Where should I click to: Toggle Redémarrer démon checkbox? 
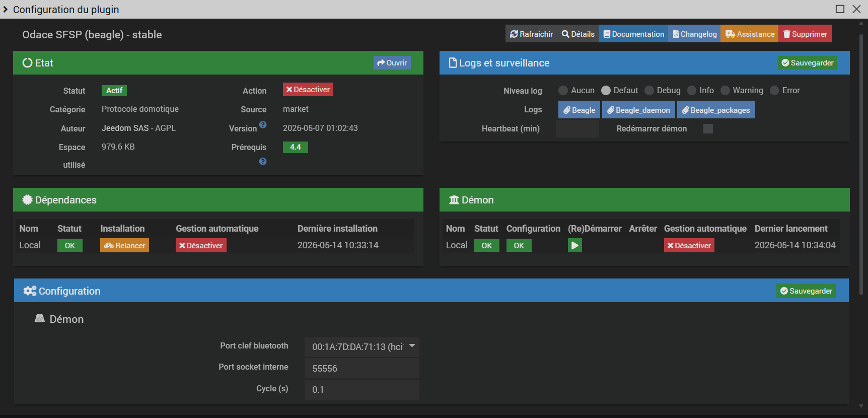click(x=708, y=128)
